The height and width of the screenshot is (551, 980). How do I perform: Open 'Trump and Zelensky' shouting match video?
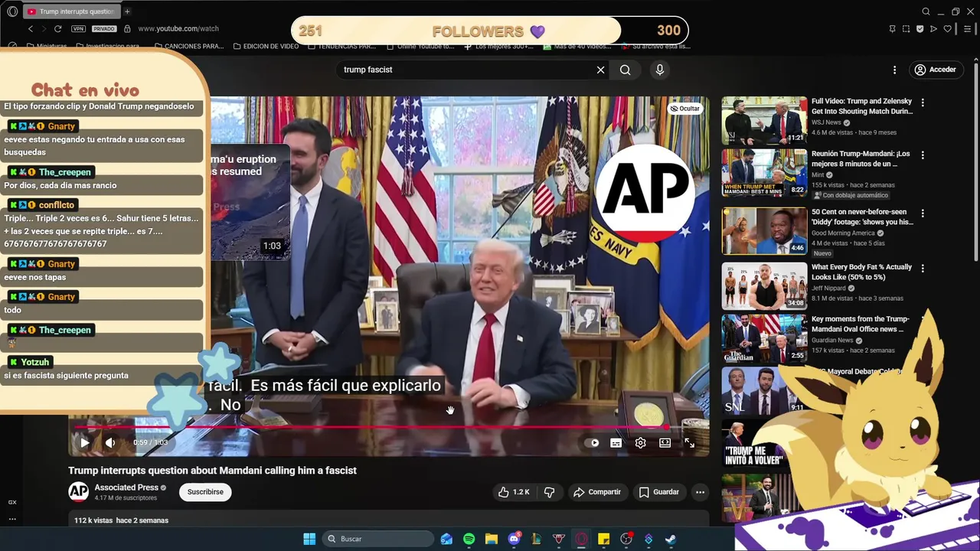(x=862, y=106)
